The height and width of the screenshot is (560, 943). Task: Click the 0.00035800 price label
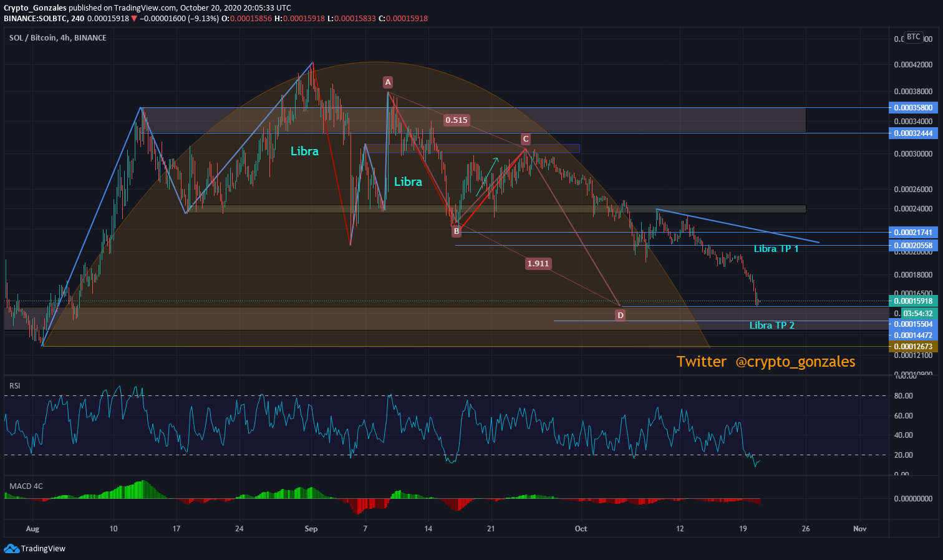[913, 108]
